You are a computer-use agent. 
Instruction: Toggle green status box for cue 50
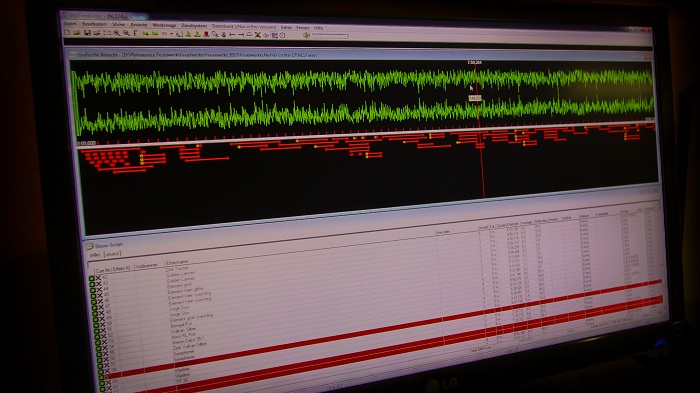96,325
